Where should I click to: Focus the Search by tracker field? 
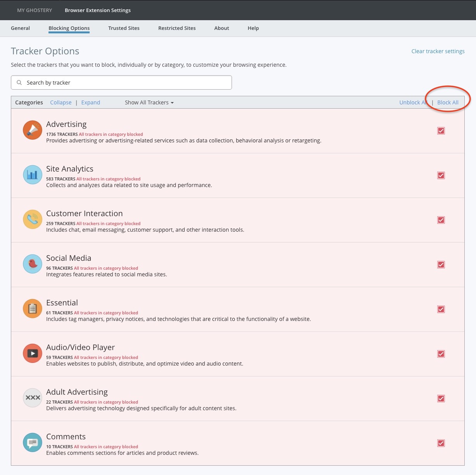pyautogui.click(x=121, y=83)
